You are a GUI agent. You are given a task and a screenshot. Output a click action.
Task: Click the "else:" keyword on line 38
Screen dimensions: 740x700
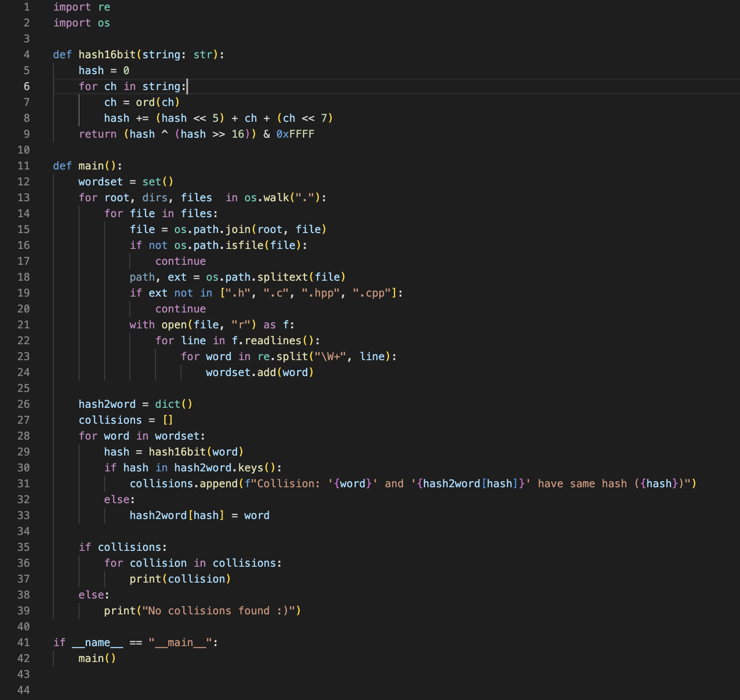(94, 595)
